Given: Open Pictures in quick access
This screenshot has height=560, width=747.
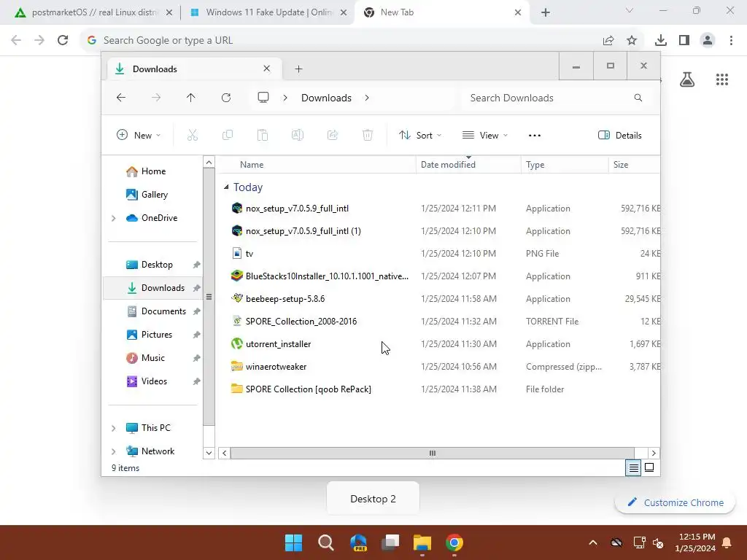Looking at the screenshot, I should (152, 335).
